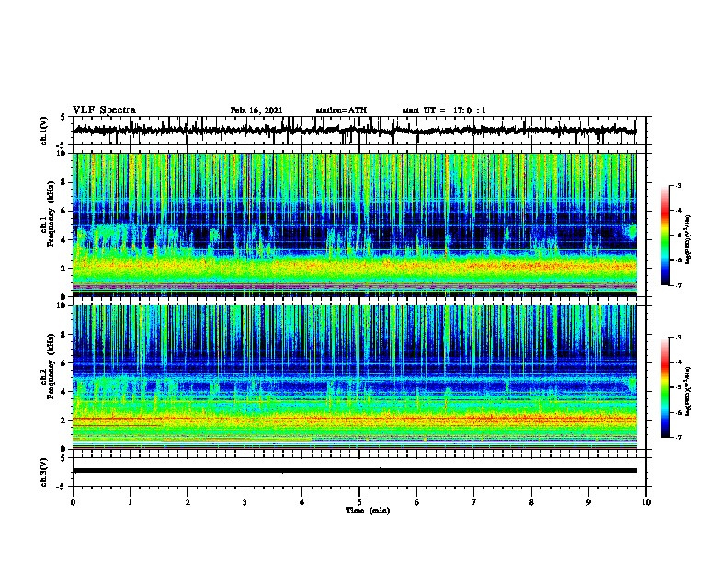
Task: Click the 'start UT = 17:0 :1' label
Action: tap(444, 110)
